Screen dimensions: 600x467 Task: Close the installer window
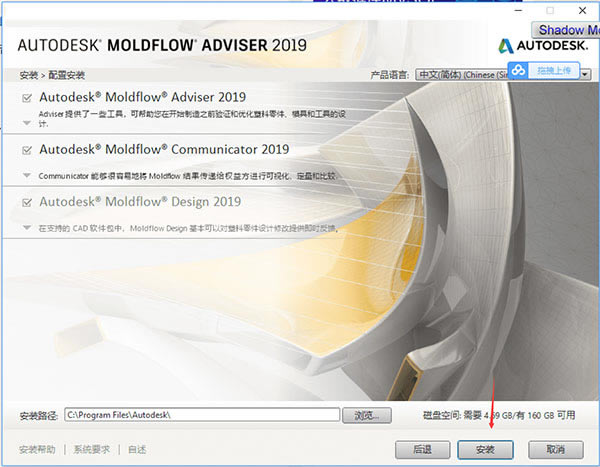pyautogui.click(x=582, y=10)
